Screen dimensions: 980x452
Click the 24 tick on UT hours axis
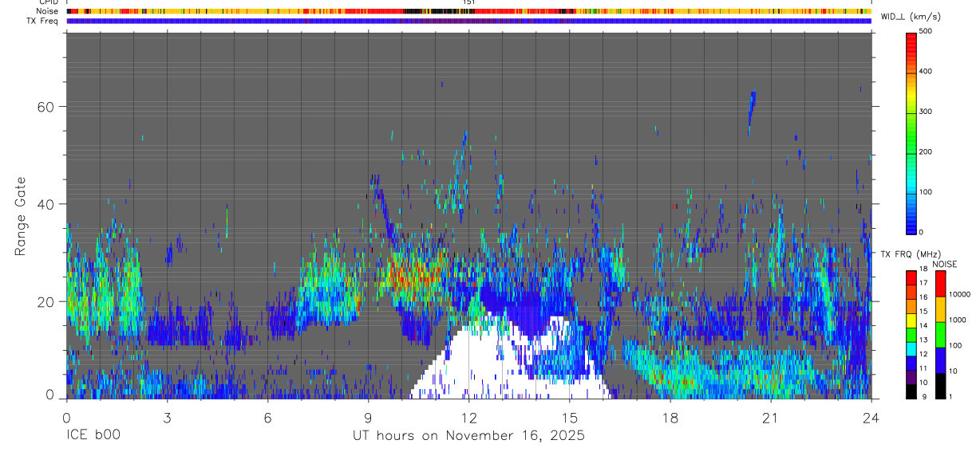pyautogui.click(x=871, y=418)
